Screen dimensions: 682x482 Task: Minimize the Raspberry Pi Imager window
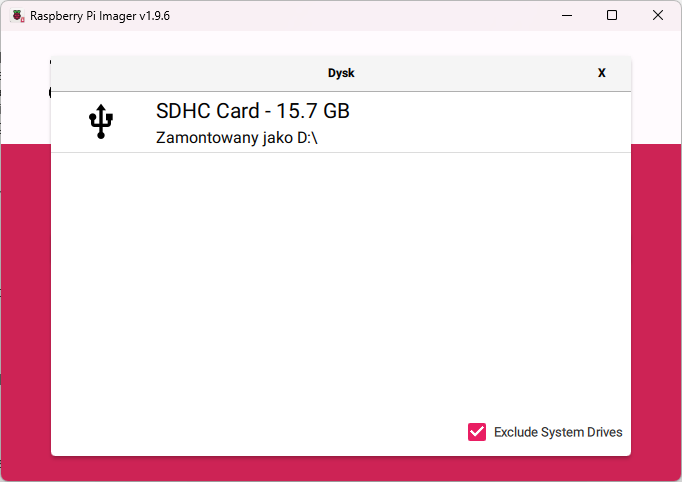pos(566,16)
